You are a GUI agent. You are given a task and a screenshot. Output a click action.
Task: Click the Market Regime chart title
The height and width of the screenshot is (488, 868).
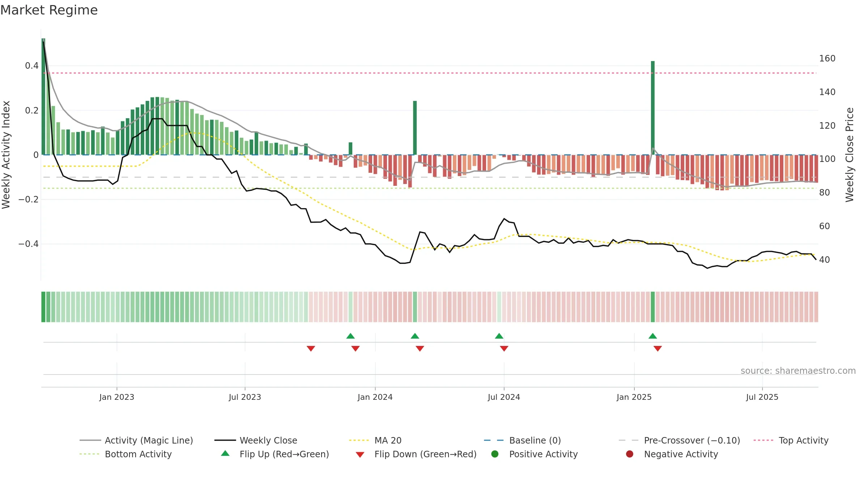point(49,10)
